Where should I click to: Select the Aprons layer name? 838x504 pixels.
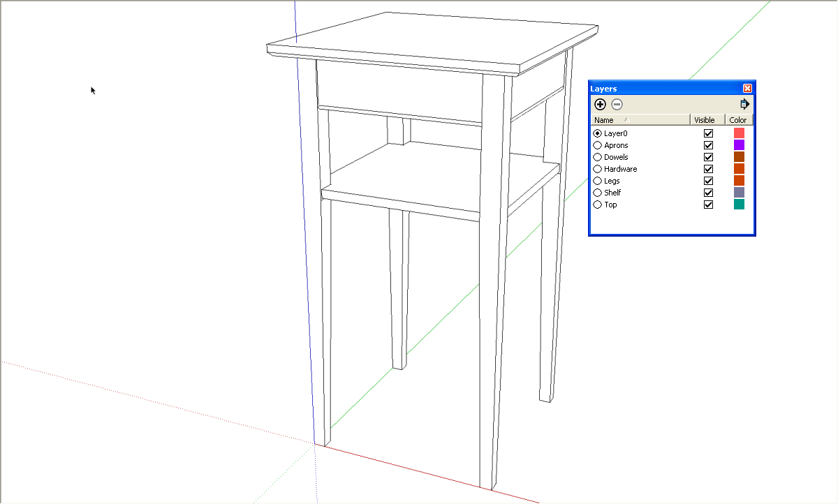tap(616, 145)
